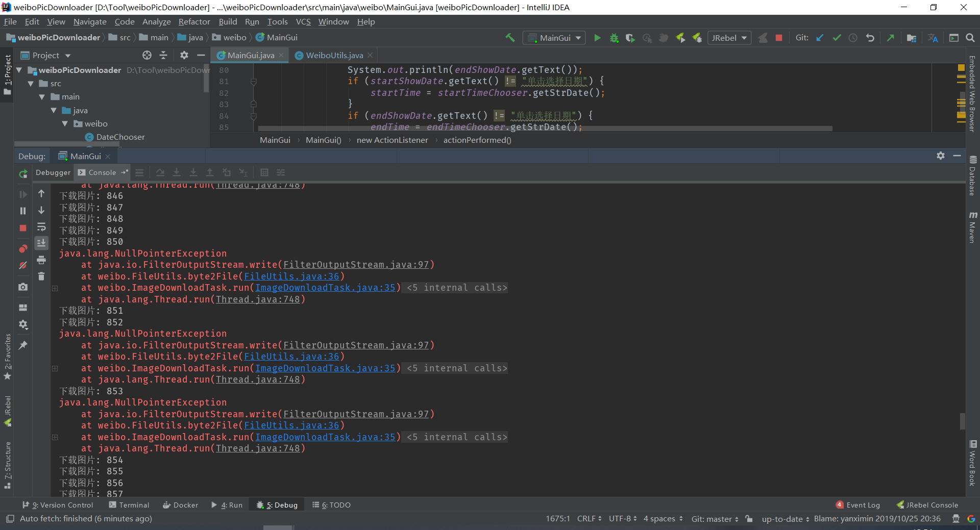Click the Rerun MainGui debug icon
980x530 pixels.
click(x=23, y=174)
